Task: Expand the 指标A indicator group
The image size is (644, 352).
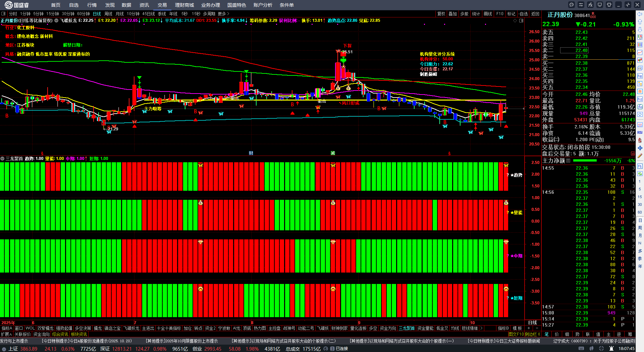Action: (7, 328)
